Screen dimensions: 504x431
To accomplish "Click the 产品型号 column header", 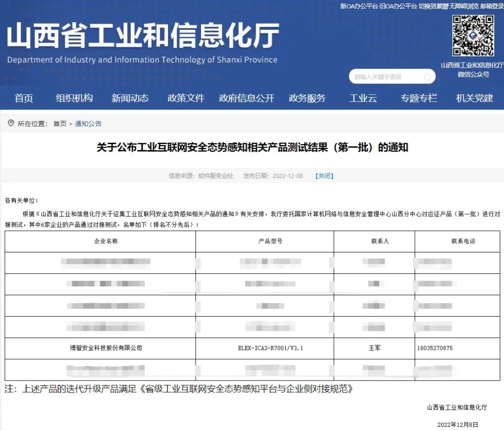I will [x=270, y=241].
